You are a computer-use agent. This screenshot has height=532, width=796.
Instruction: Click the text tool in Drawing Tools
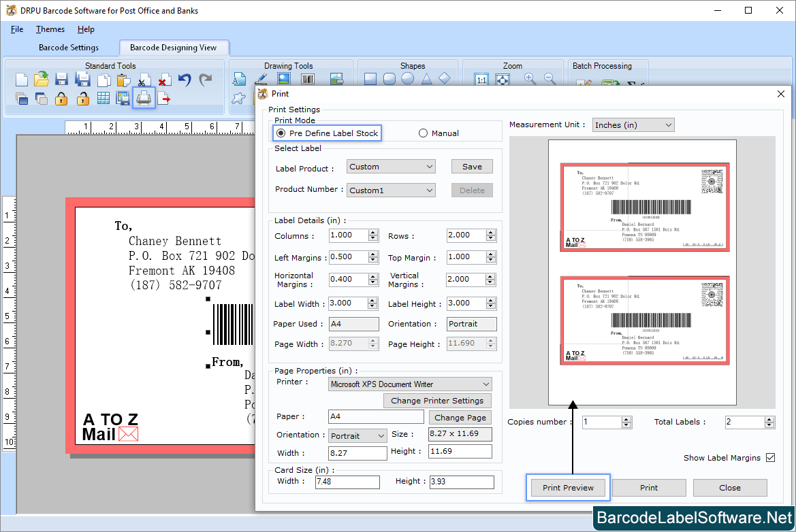[238, 79]
